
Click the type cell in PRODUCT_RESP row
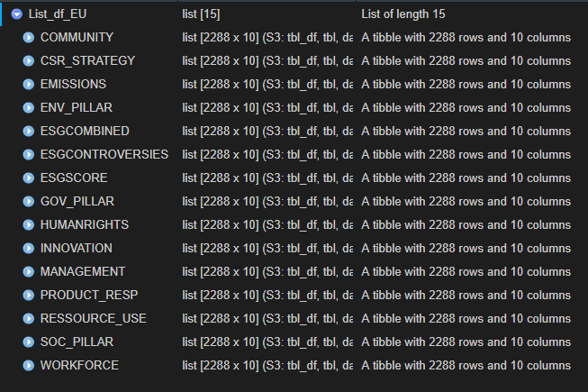click(267, 296)
